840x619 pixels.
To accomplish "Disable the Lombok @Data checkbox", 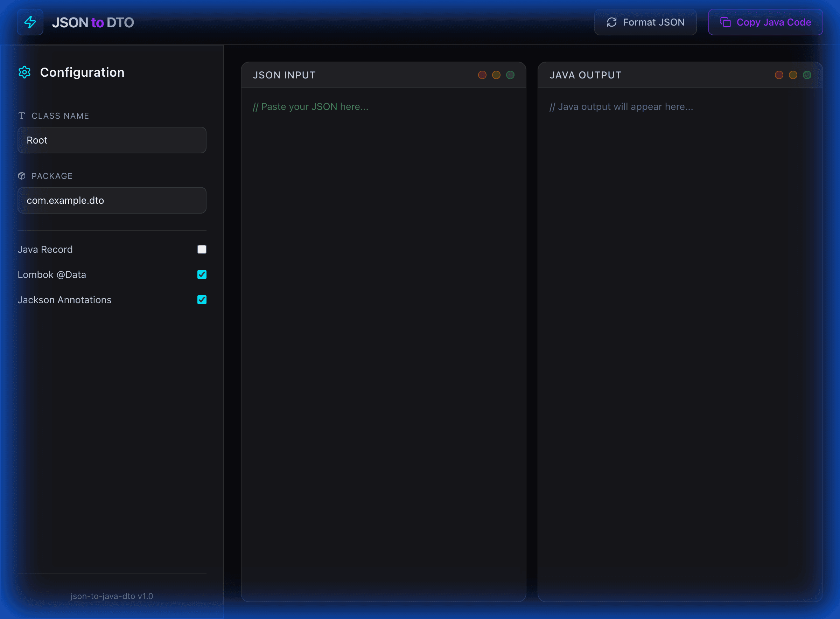I will point(202,274).
